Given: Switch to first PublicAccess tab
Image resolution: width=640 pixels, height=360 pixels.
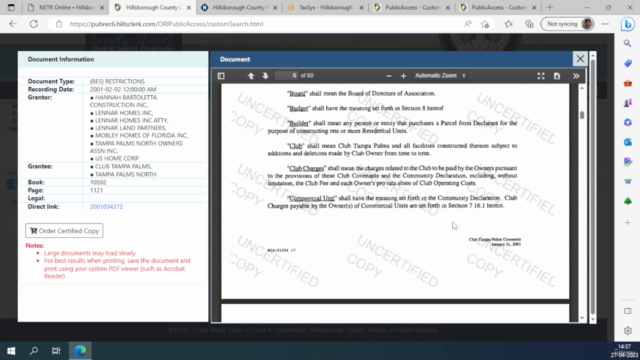Looking at the screenshot, I should (x=411, y=7).
